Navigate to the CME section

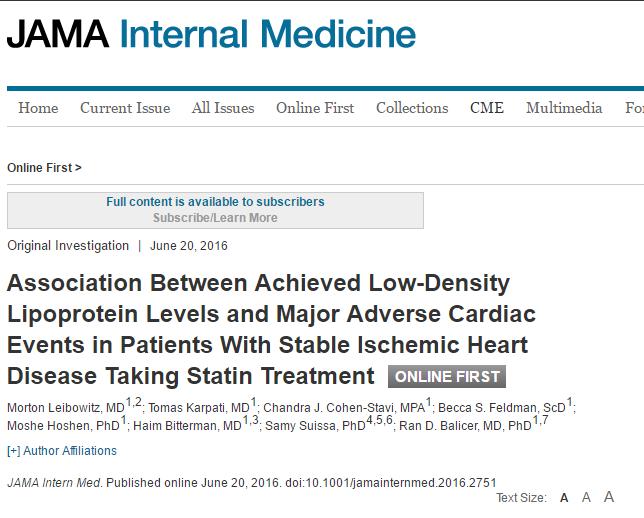click(487, 108)
